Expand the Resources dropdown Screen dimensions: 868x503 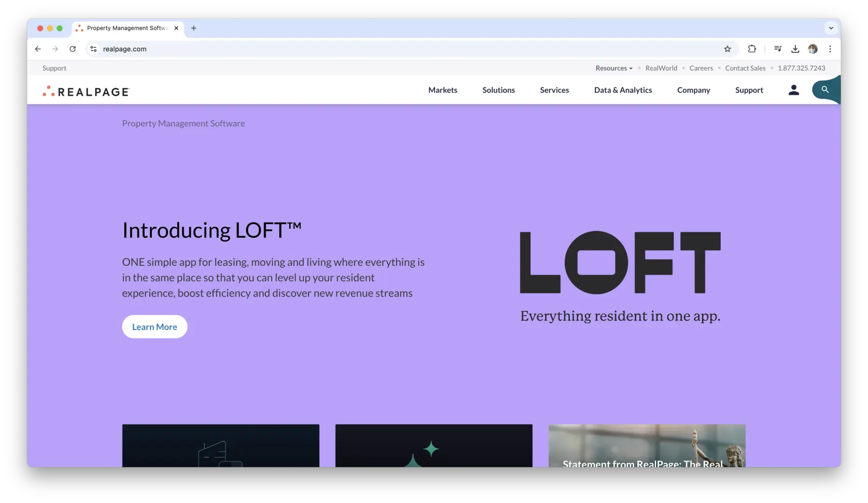(614, 68)
